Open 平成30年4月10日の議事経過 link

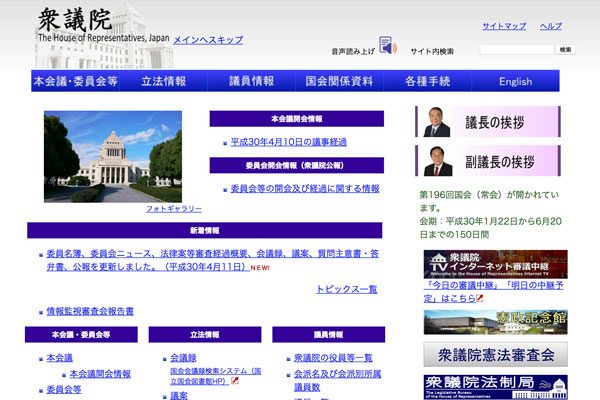point(289,142)
